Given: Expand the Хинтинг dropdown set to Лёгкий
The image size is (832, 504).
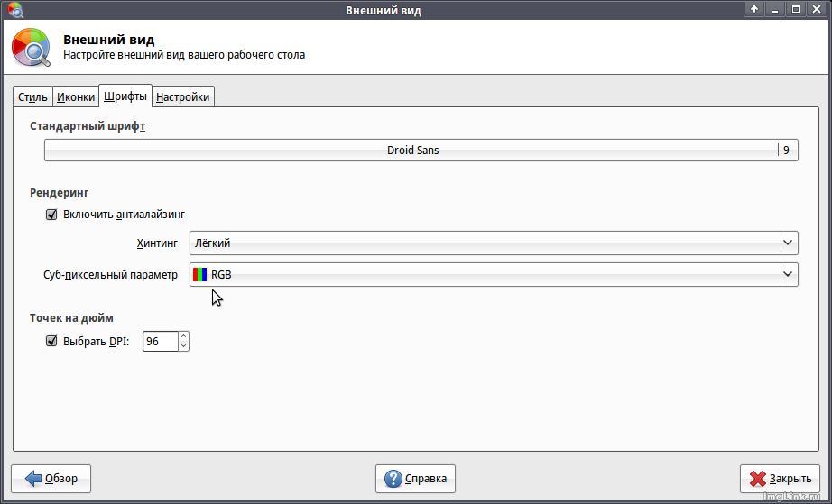Looking at the screenshot, I should tap(788, 243).
